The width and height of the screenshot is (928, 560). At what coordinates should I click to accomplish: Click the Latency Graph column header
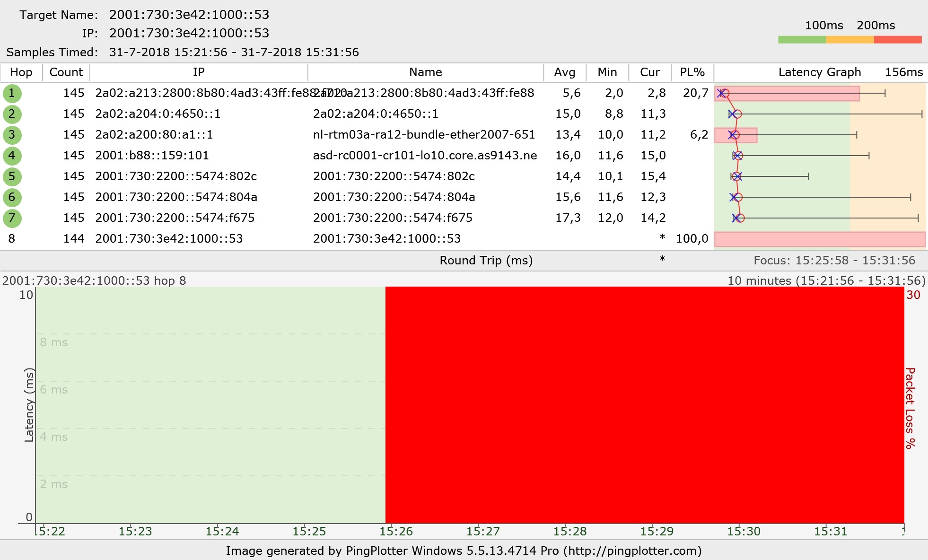[819, 72]
